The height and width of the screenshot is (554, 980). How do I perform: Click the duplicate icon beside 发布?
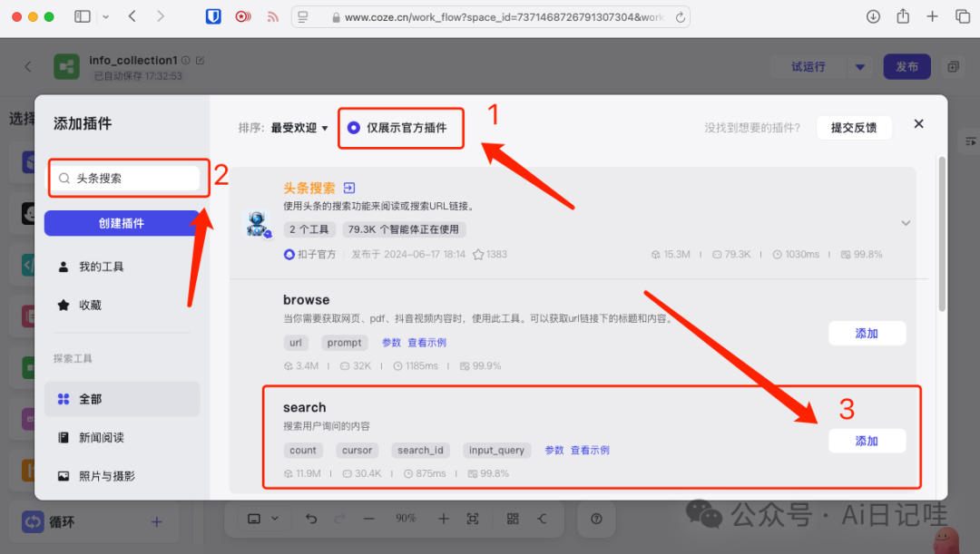pyautogui.click(x=953, y=67)
